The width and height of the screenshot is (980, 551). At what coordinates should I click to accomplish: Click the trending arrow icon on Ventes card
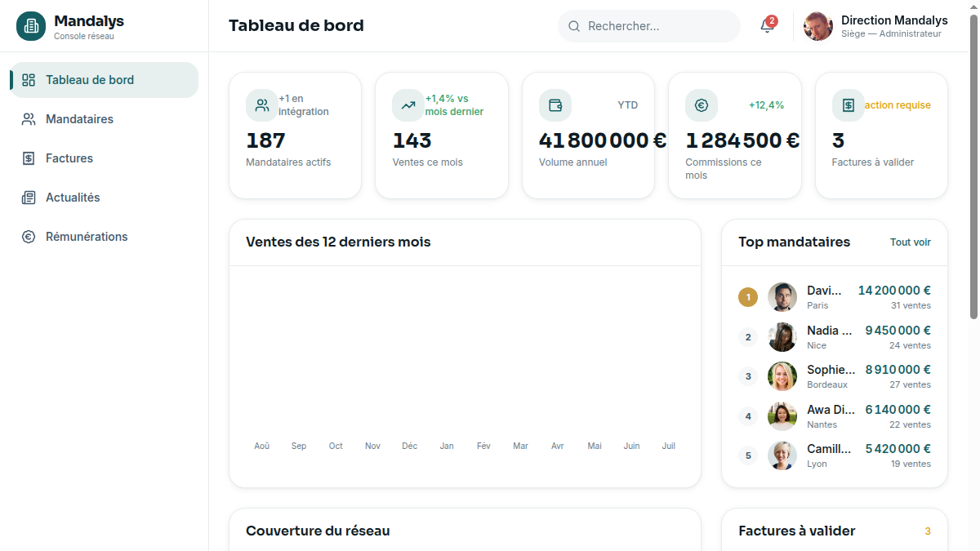(x=408, y=105)
